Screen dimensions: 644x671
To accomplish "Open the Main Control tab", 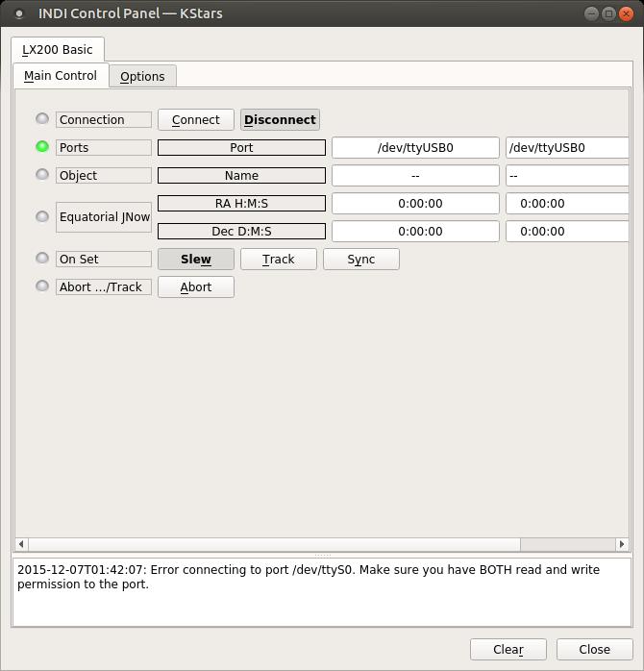I will click(61, 75).
